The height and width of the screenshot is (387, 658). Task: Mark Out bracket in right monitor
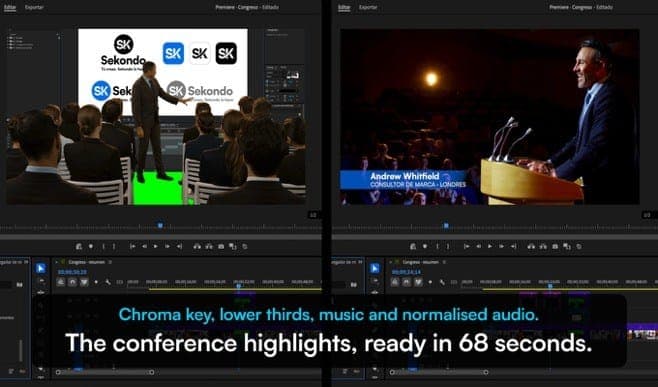coord(448,246)
